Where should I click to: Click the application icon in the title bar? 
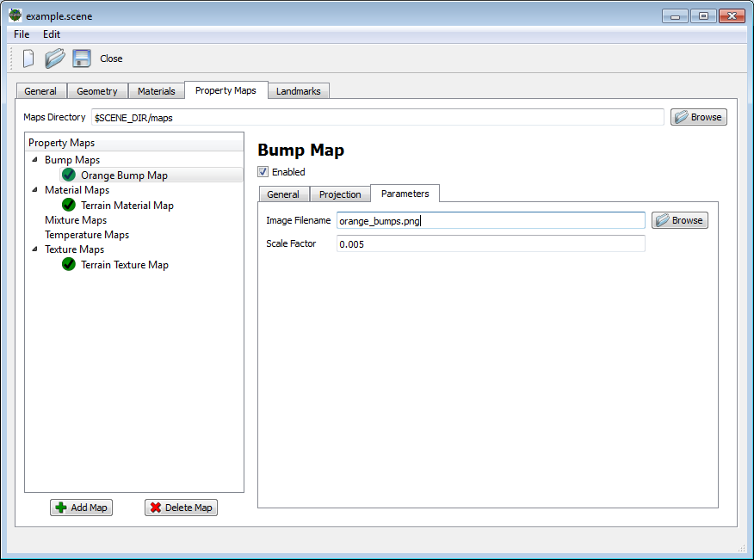(14, 15)
